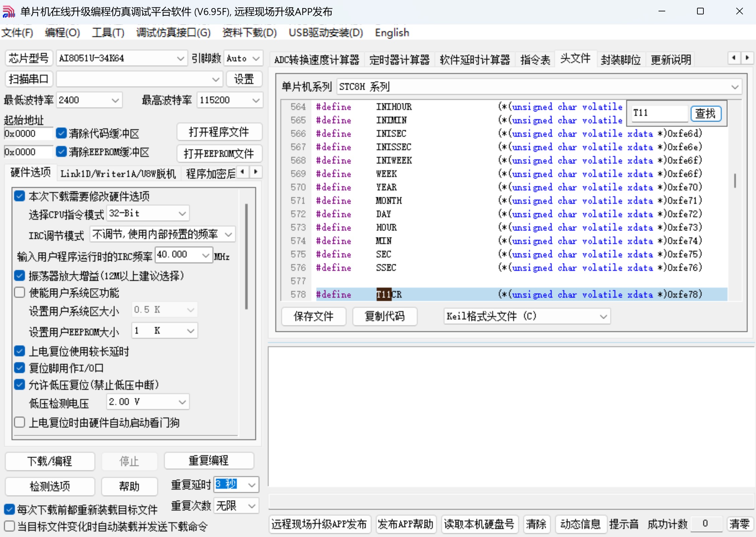The width and height of the screenshot is (756, 537).
Task: Open 编程(O) menu
Action: click(62, 33)
